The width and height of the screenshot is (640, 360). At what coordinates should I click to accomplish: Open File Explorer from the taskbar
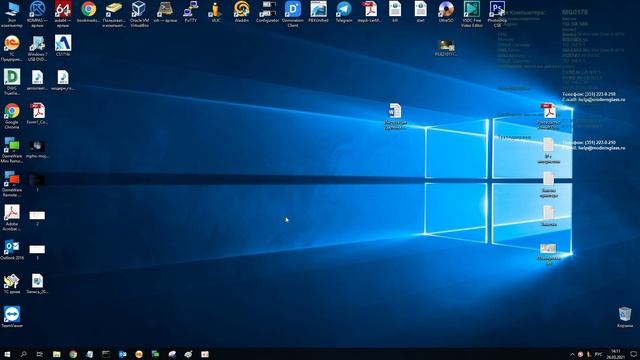[x=56, y=354]
